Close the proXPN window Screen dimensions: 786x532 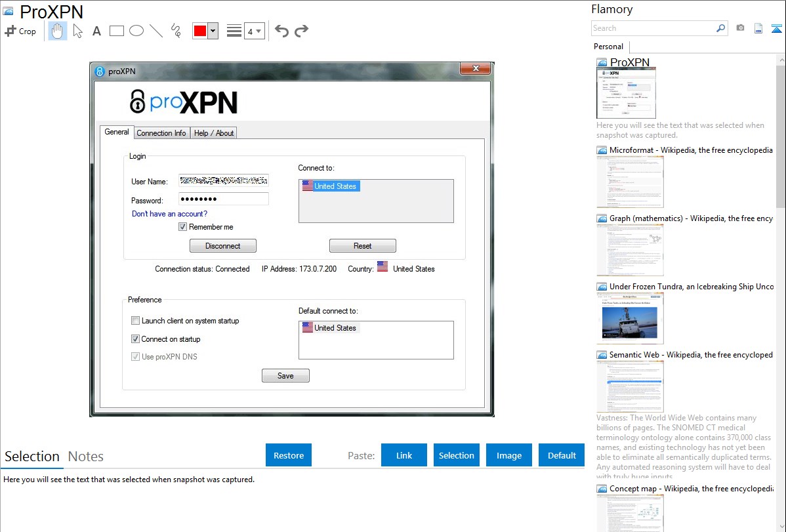click(476, 68)
